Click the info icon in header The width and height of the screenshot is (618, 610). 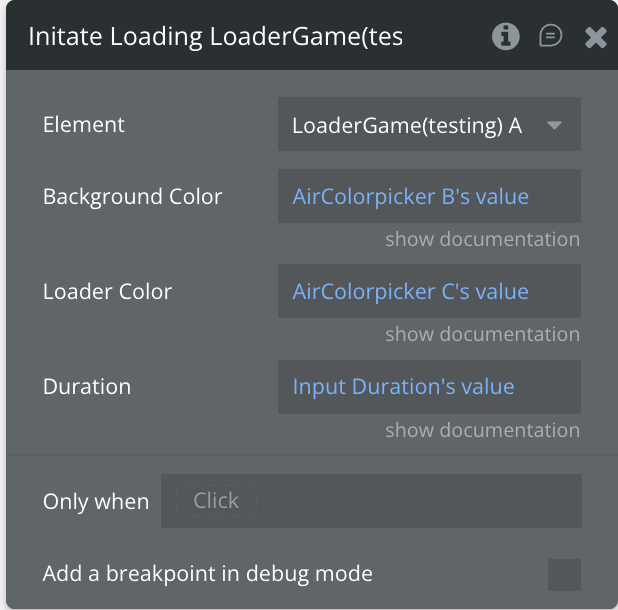pyautogui.click(x=506, y=37)
